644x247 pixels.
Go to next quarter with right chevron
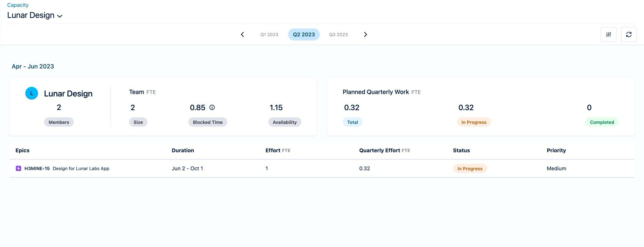point(365,35)
